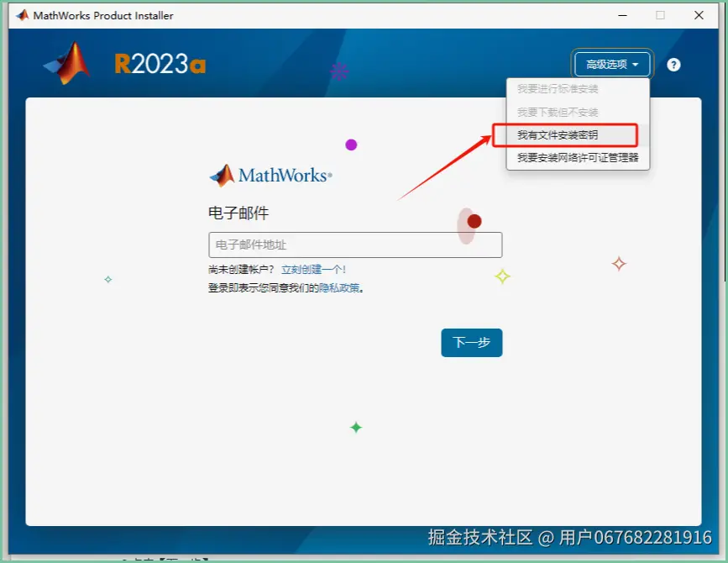Select 我要进行标准安装 menu entry
This screenshot has height=563, width=728.
pyautogui.click(x=558, y=89)
